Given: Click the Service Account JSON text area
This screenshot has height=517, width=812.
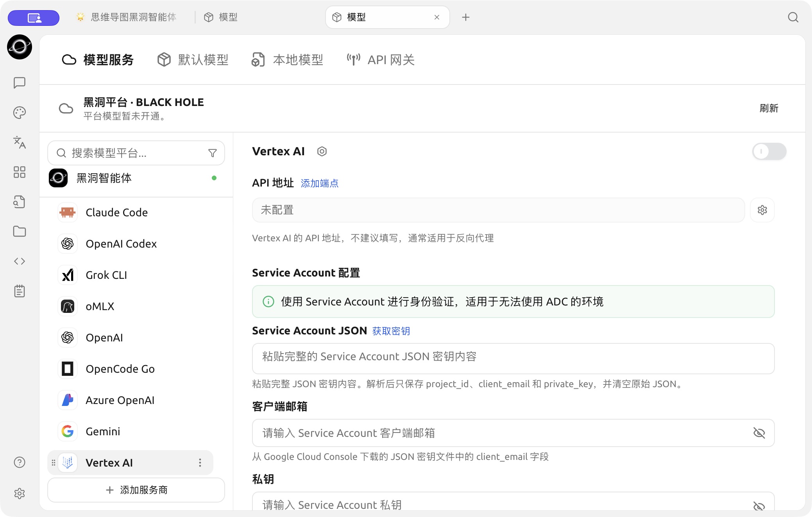Looking at the screenshot, I should pos(513,359).
